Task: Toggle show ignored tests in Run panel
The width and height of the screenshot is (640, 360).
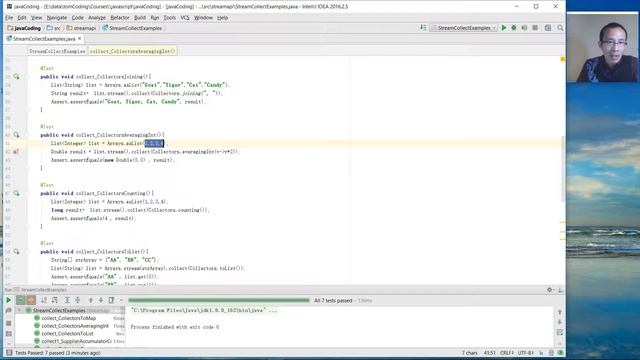Action: click(x=31, y=300)
